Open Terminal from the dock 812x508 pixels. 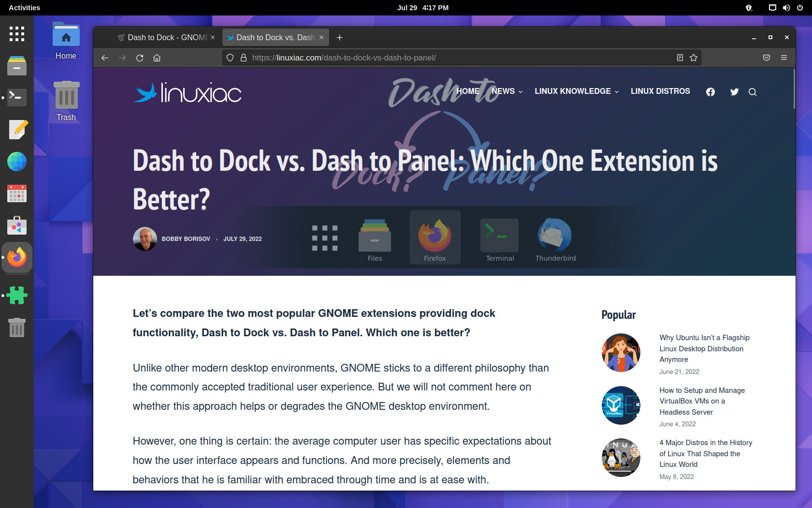tap(17, 97)
